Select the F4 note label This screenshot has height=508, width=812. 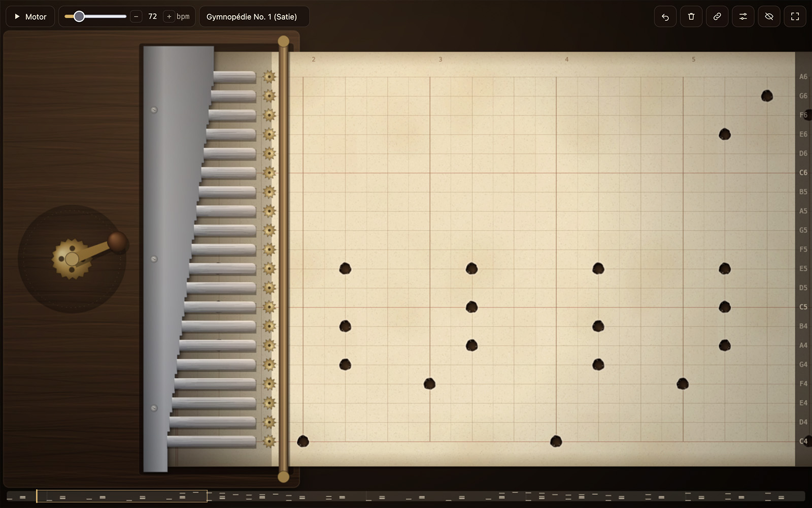tap(803, 384)
